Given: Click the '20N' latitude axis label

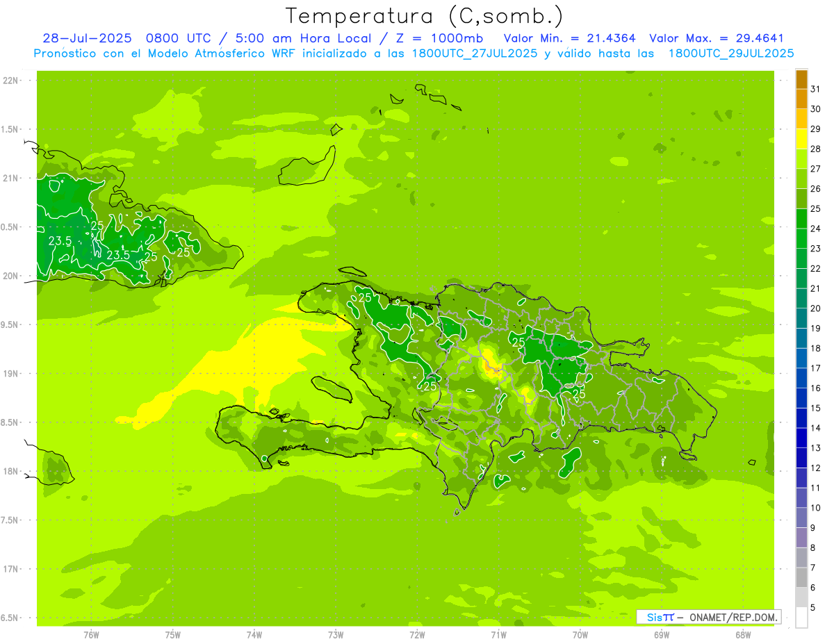Looking at the screenshot, I should click(10, 276).
